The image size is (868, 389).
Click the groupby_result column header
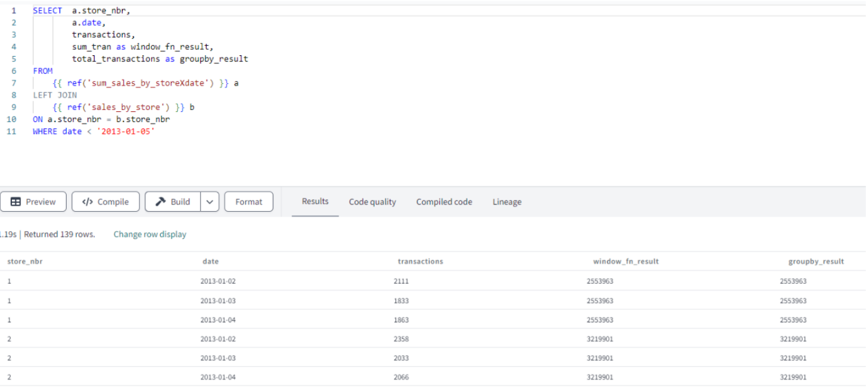(x=816, y=262)
